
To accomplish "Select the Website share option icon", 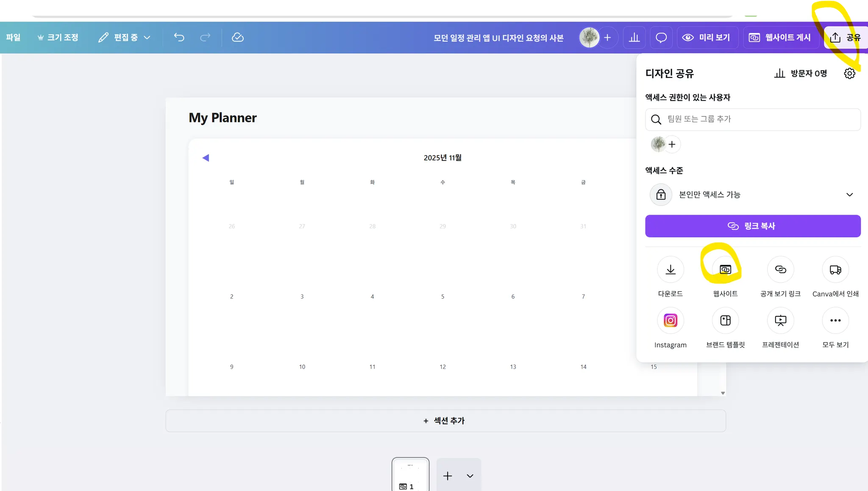I will pyautogui.click(x=725, y=269).
